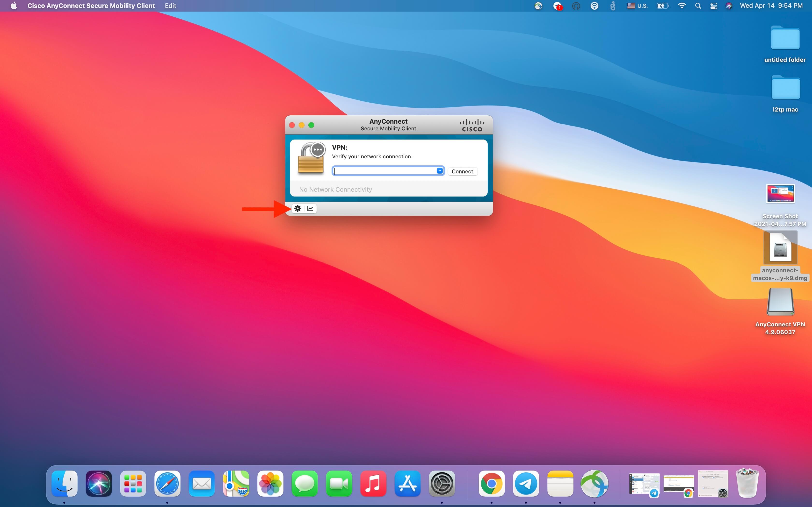The height and width of the screenshot is (507, 812).
Task: Focus the VPN server address field
Action: point(384,171)
